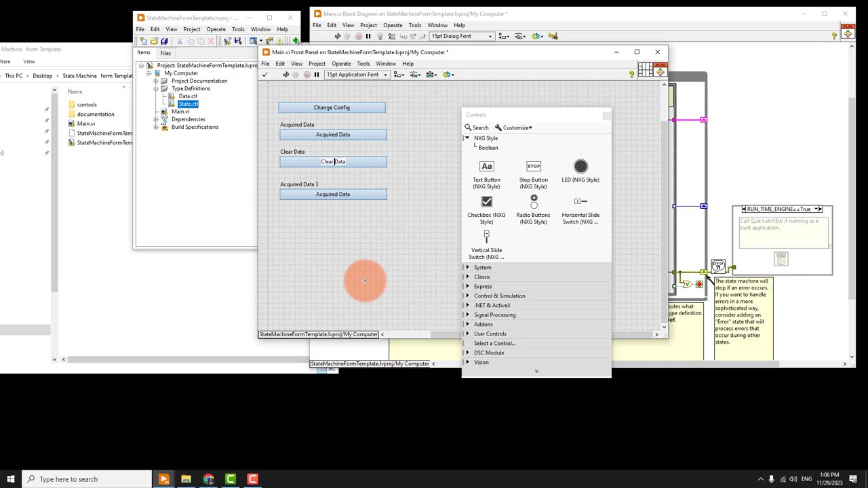Viewport: 868px width, 488px height.
Task: Click the Acquired Data 3 button
Action: pos(333,195)
